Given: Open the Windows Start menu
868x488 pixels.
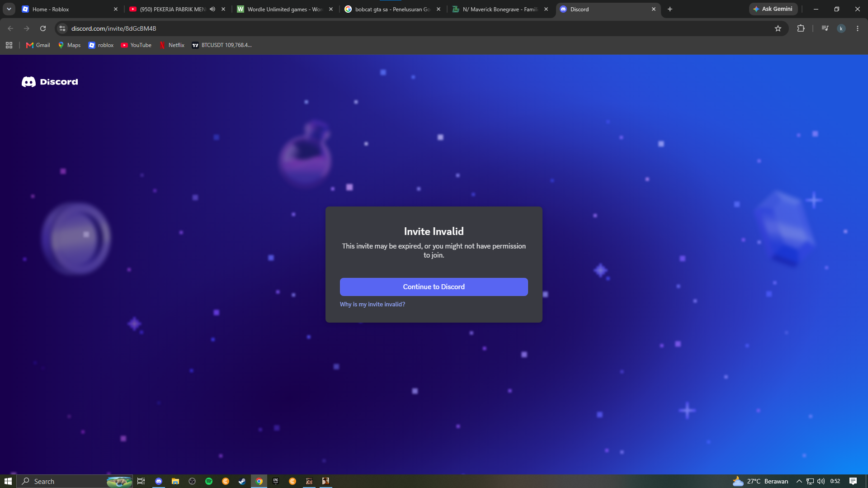Looking at the screenshot, I should pos(8,481).
